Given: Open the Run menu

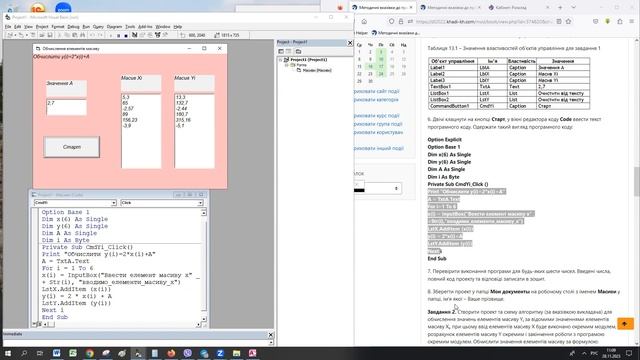Looking at the screenshot, I should 86,27.
